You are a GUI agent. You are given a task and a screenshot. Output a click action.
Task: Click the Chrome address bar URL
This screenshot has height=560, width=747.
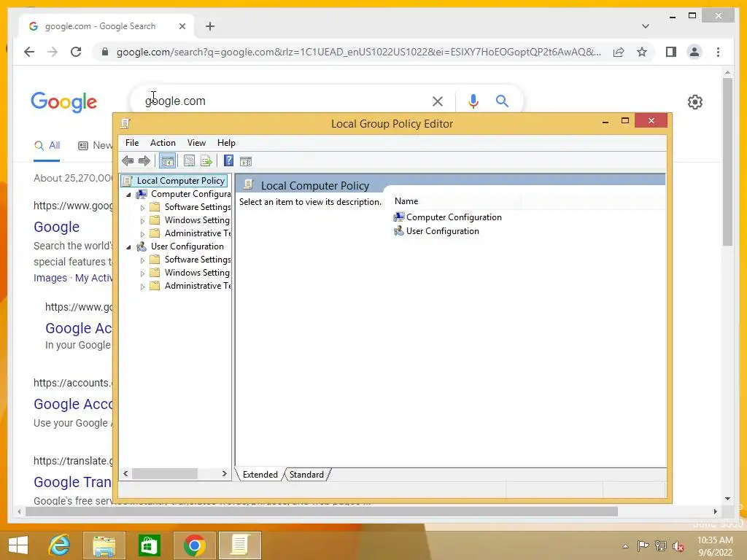tap(358, 52)
